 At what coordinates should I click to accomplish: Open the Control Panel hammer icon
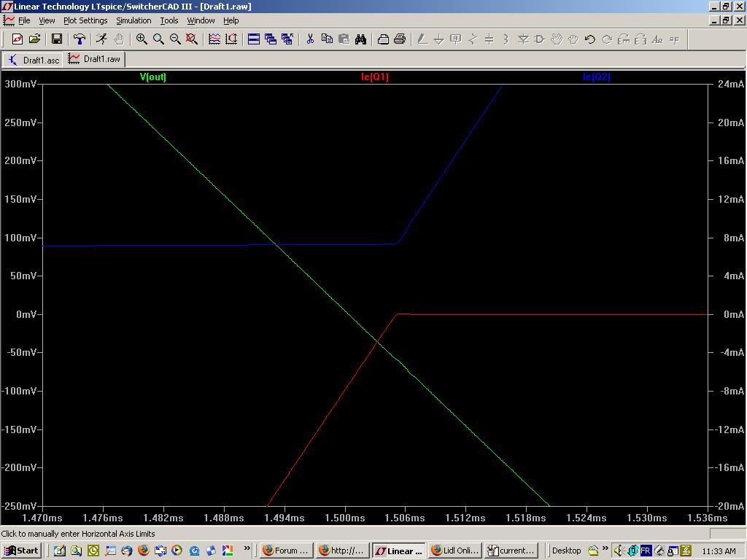tap(79, 39)
